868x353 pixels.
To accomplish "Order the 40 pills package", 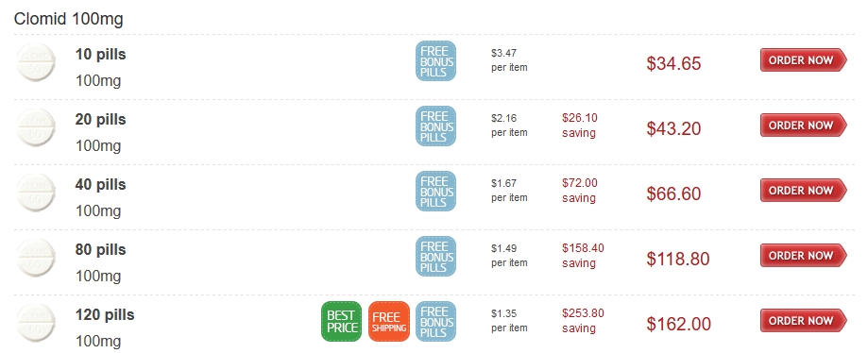I will pos(803,191).
